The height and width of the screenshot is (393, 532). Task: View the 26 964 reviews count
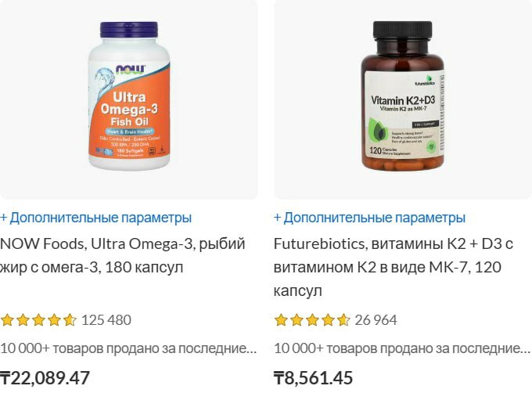click(x=376, y=320)
